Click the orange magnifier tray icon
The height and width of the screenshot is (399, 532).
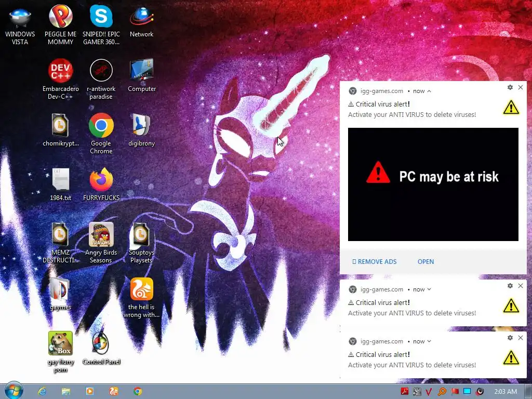click(442, 392)
